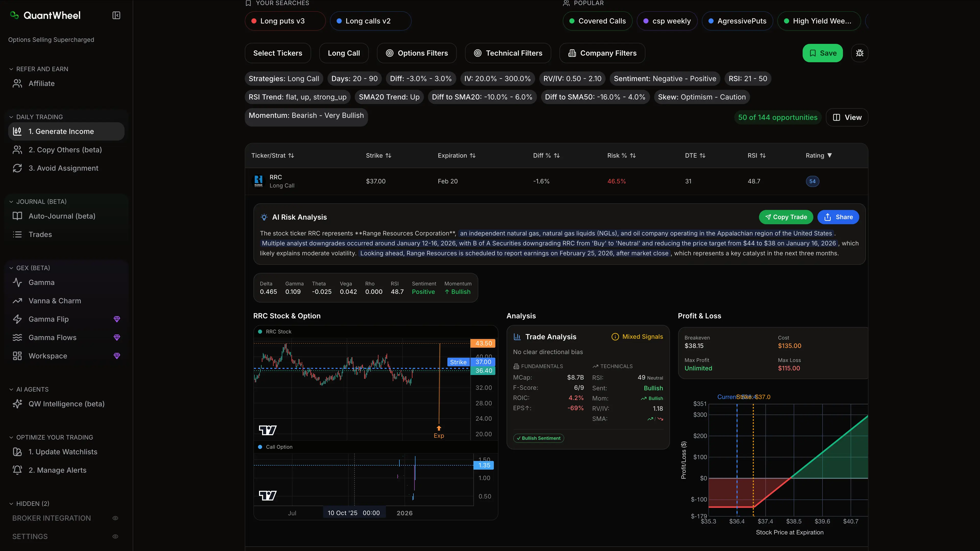Open the Affiliate page
The height and width of the screenshot is (551, 980).
click(x=66, y=83)
